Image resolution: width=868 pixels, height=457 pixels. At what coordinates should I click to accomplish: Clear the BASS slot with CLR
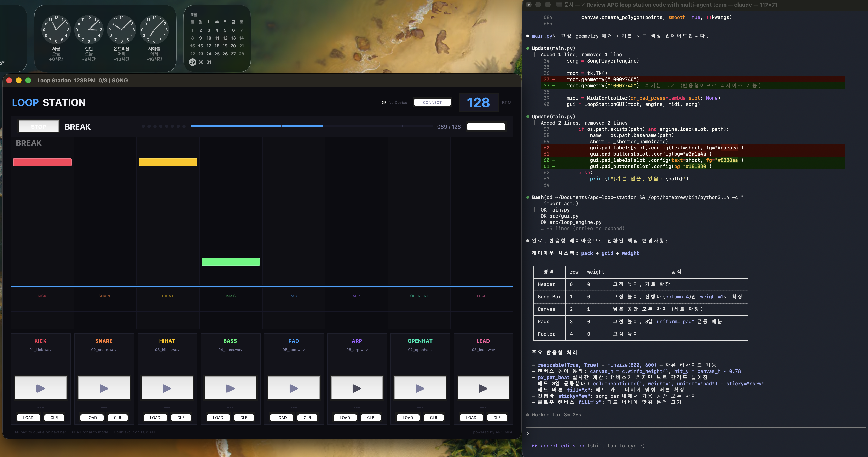tap(244, 417)
